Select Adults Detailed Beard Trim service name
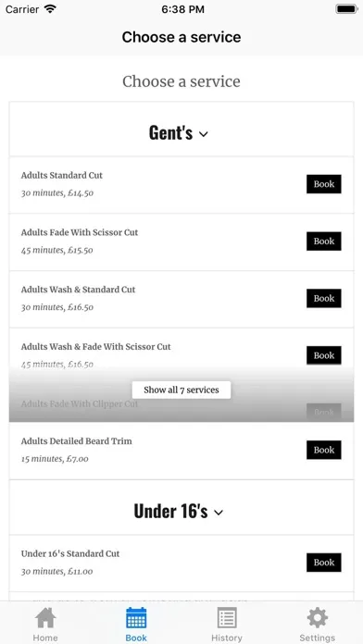Image resolution: width=363 pixels, height=644 pixels. coord(77,441)
